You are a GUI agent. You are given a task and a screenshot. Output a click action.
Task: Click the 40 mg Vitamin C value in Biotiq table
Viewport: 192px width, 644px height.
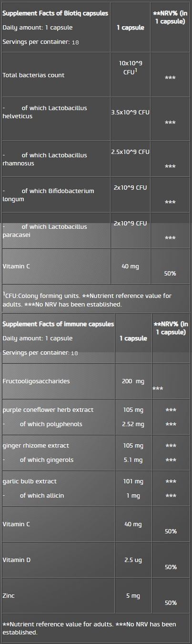click(131, 266)
